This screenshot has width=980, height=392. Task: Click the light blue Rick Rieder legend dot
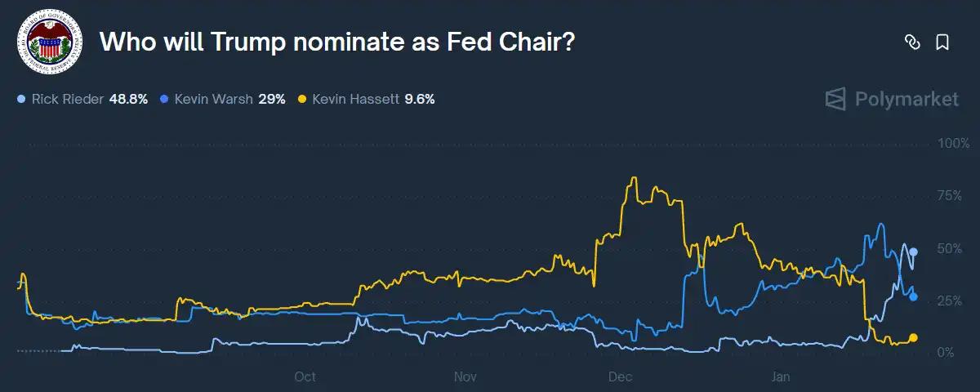pyautogui.click(x=20, y=99)
